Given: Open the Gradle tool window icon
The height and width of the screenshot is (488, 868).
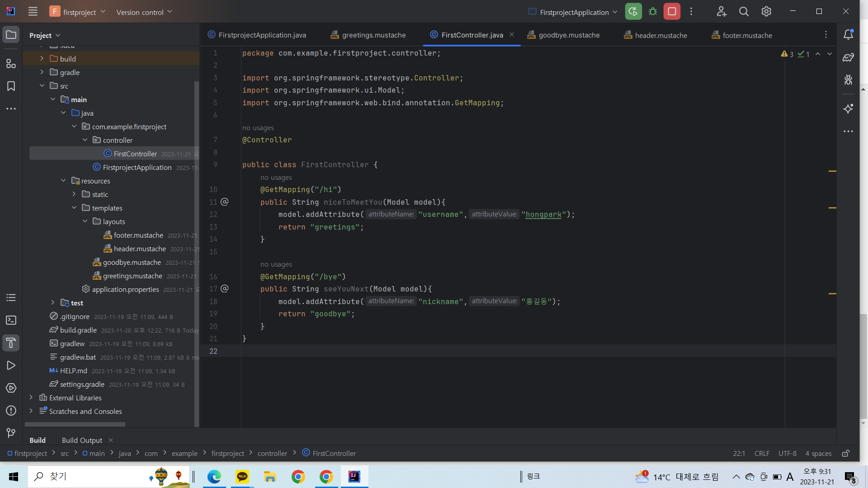Looking at the screenshot, I should pyautogui.click(x=848, y=57).
